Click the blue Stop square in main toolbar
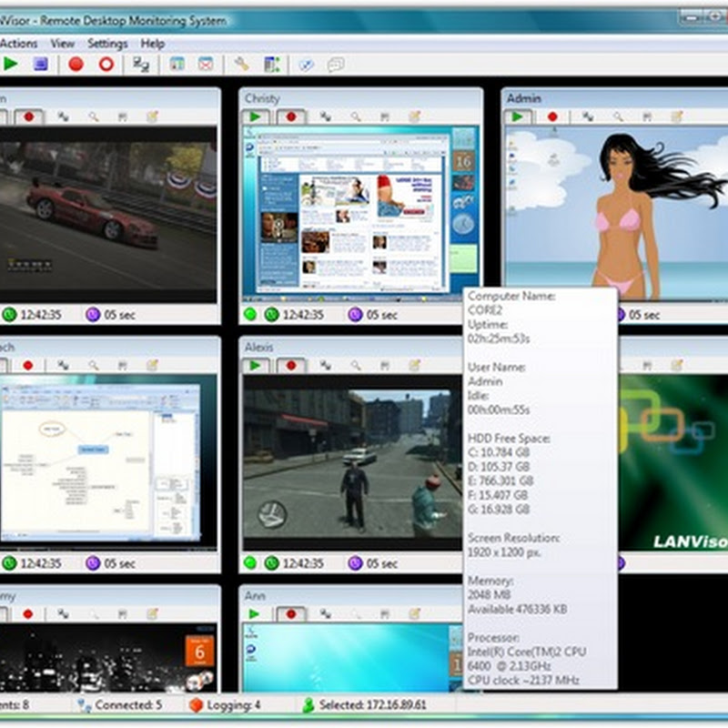Image resolution: width=728 pixels, height=728 pixels. [x=40, y=64]
